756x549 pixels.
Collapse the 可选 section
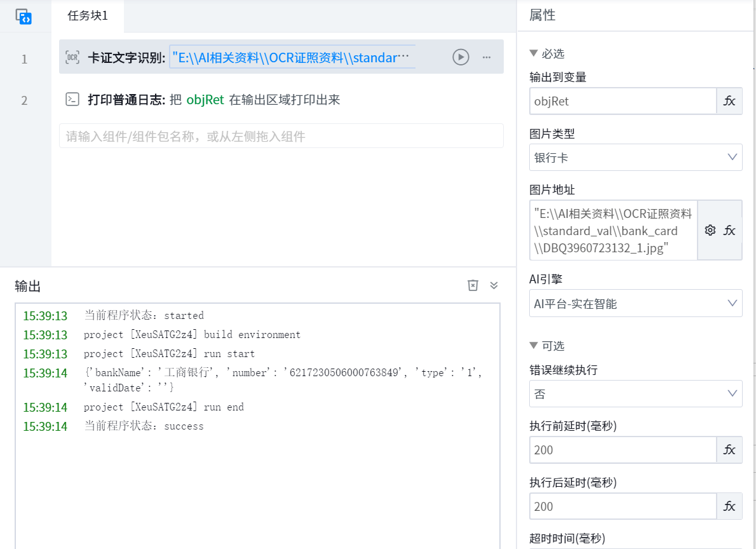pos(534,346)
